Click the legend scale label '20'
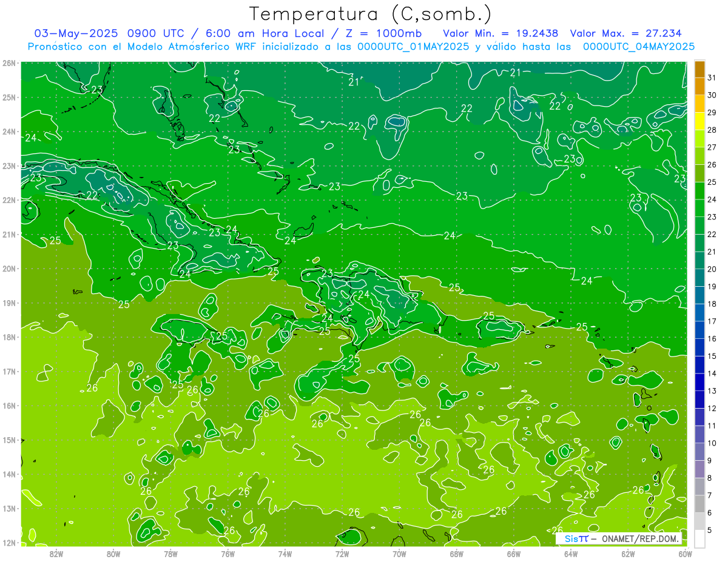Image resolution: width=728 pixels, height=562 pixels. 712,269
